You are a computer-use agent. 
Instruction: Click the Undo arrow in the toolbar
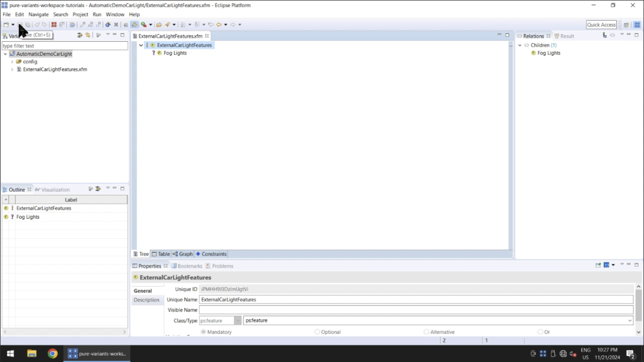click(37, 24)
